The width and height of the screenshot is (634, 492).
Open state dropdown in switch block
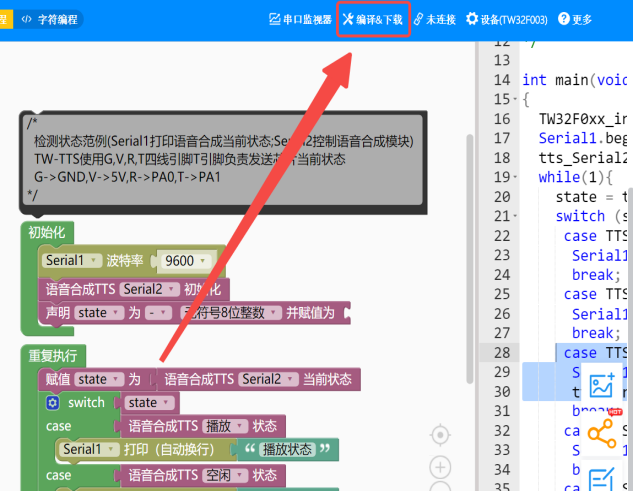point(149,403)
